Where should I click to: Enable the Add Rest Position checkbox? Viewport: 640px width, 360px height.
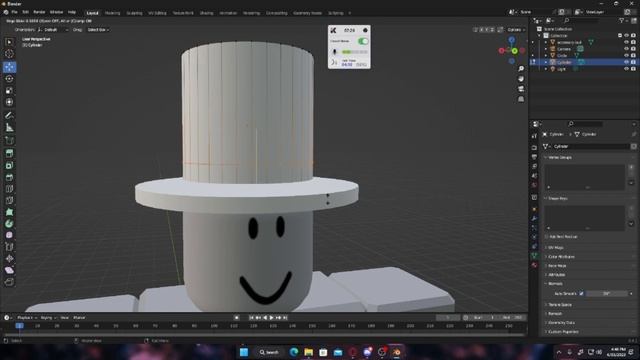[x=547, y=237]
